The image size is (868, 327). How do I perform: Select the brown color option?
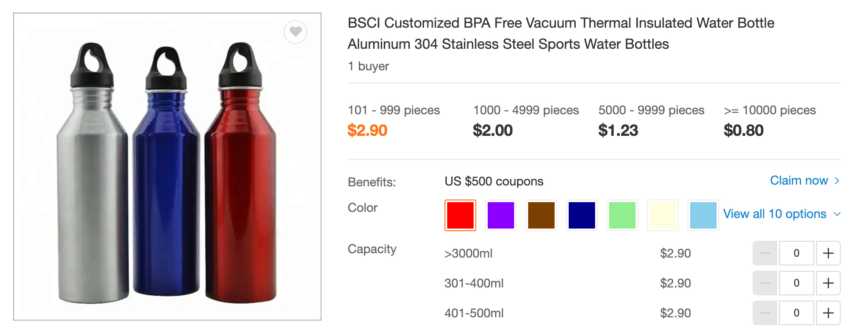541,215
